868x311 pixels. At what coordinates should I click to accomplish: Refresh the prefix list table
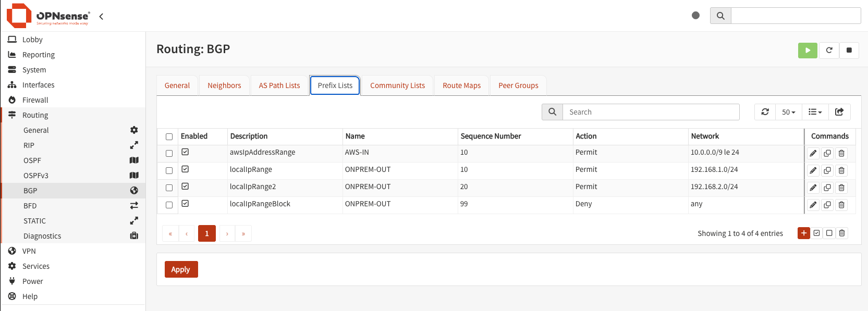click(x=765, y=112)
